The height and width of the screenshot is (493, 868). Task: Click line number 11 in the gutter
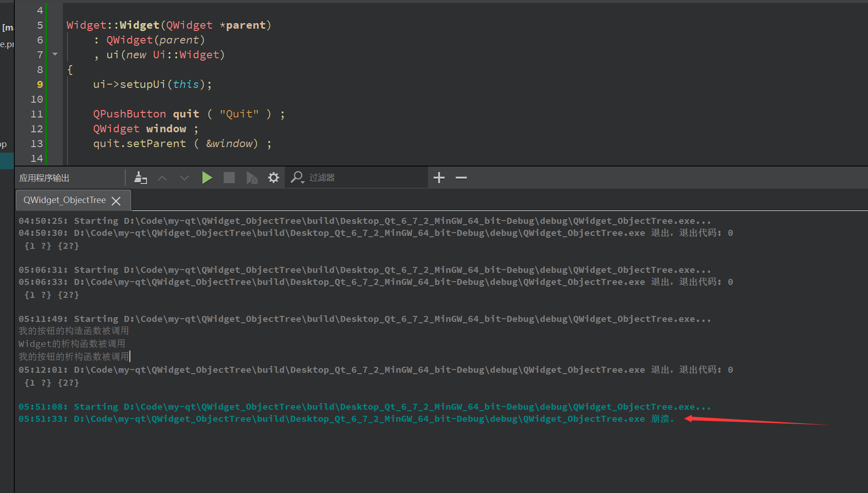click(x=37, y=114)
